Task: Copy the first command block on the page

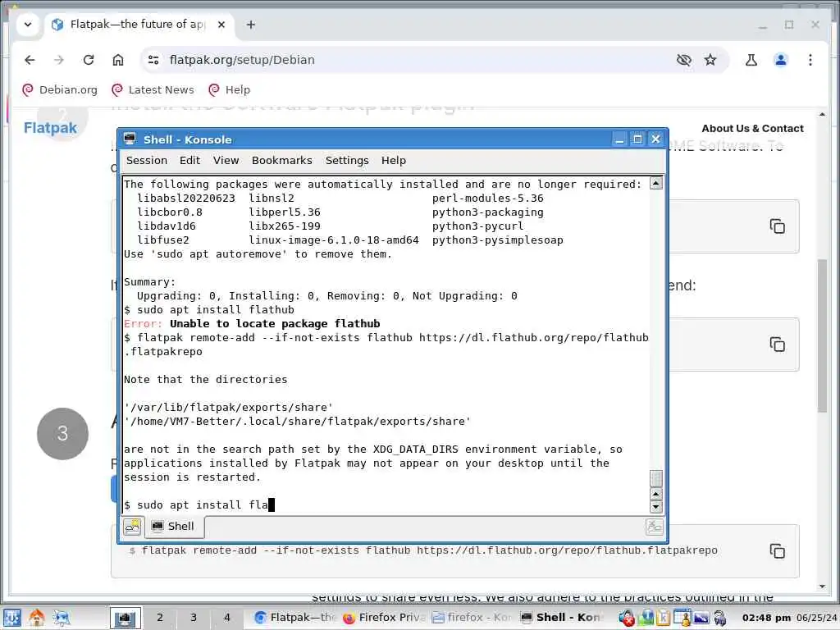Action: coord(778,226)
